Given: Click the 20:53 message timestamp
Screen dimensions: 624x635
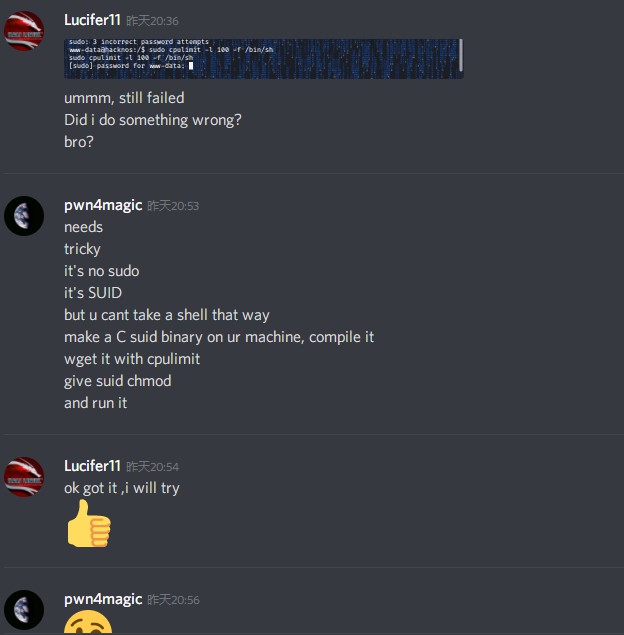Looking at the screenshot, I should (x=173, y=206).
